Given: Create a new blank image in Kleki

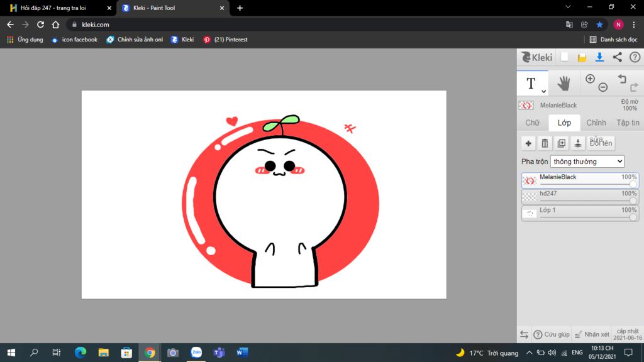Looking at the screenshot, I should coord(565,57).
